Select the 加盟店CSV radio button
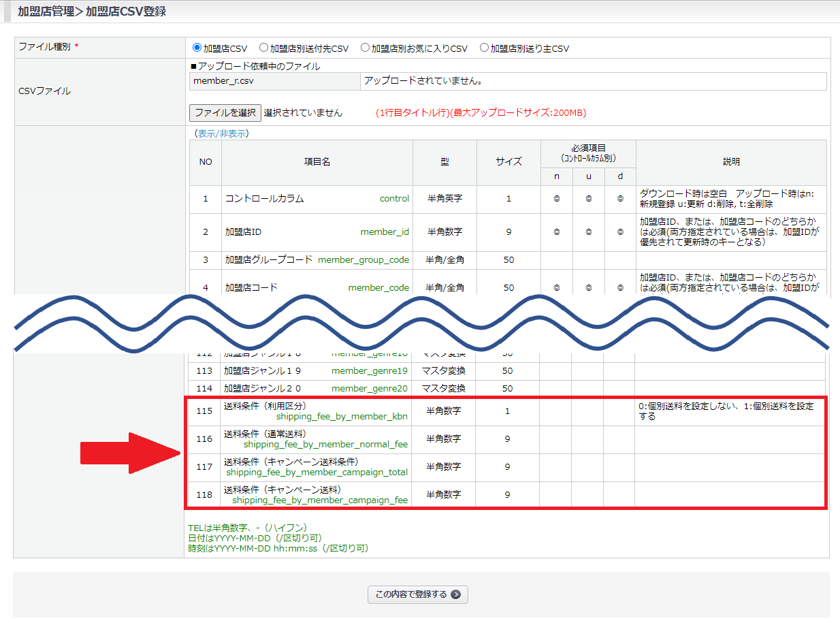Viewport: 840px width, 623px height. [x=197, y=48]
